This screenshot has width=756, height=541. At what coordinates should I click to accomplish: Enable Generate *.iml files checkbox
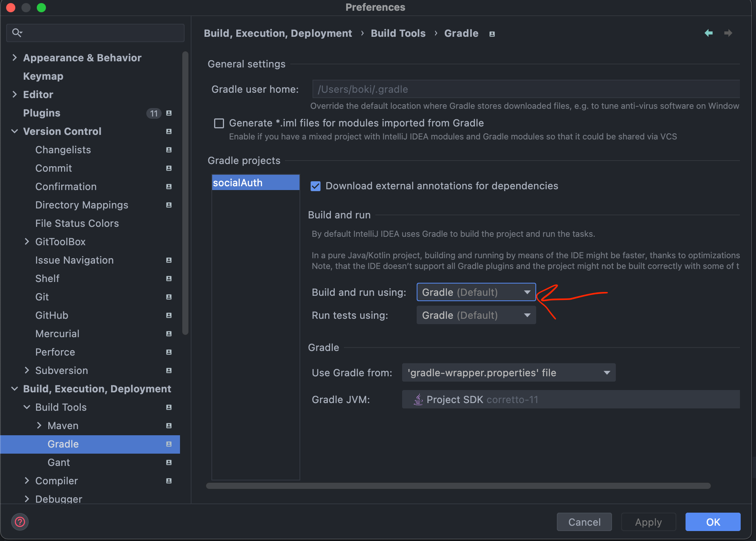point(219,123)
